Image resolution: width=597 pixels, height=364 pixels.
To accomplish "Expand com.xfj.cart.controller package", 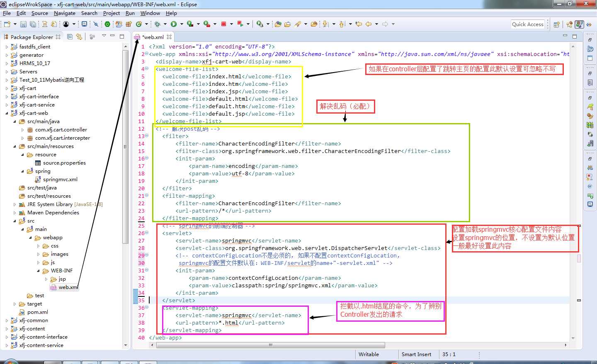I will [x=22, y=130].
